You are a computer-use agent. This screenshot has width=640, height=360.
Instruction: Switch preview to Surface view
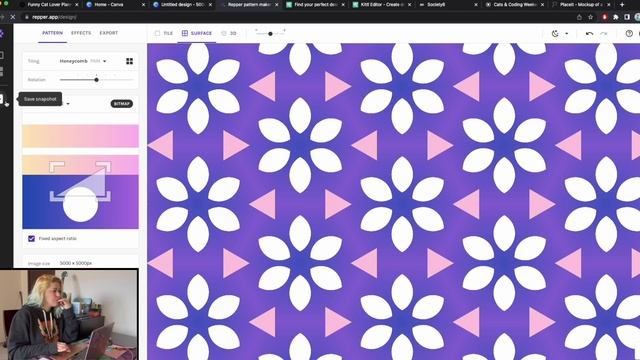coord(197,33)
